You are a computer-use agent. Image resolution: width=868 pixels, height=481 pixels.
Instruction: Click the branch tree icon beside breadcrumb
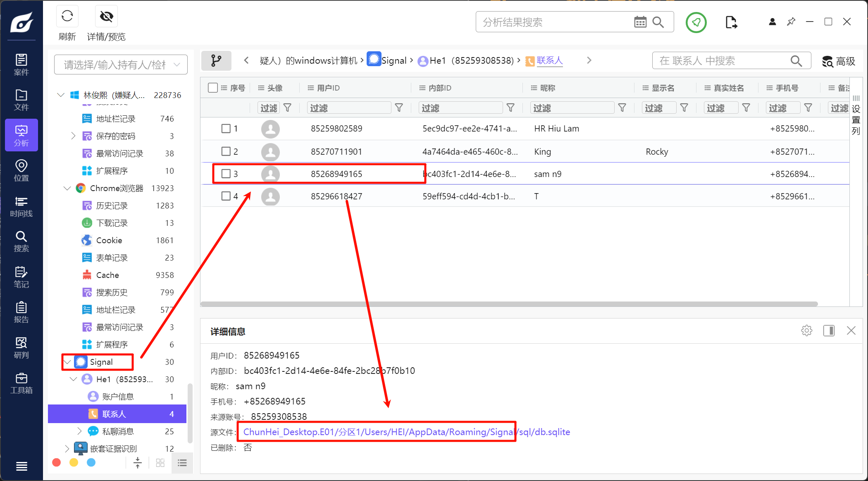tap(216, 61)
